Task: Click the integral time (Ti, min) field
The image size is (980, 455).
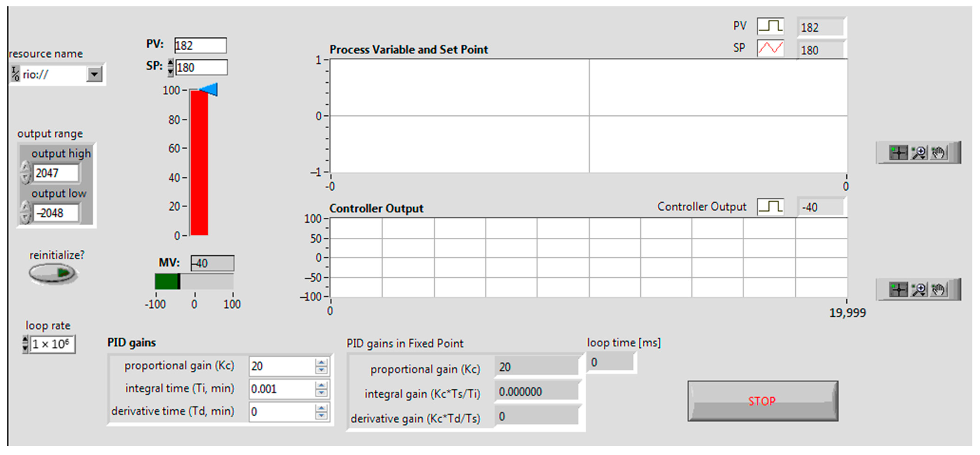Action: [282, 389]
